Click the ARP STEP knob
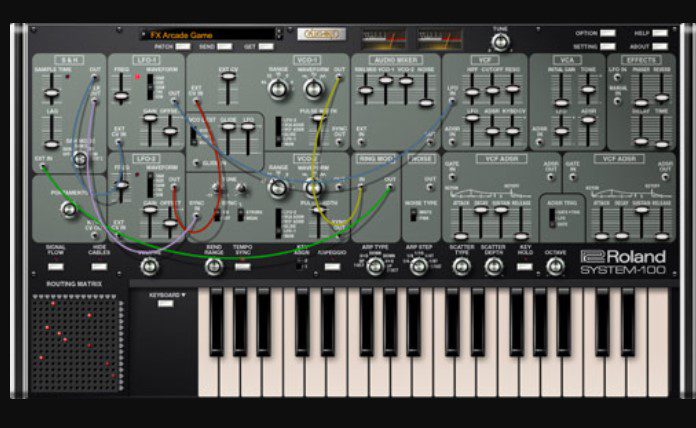Screen dimensions: 696x428 coord(419,266)
